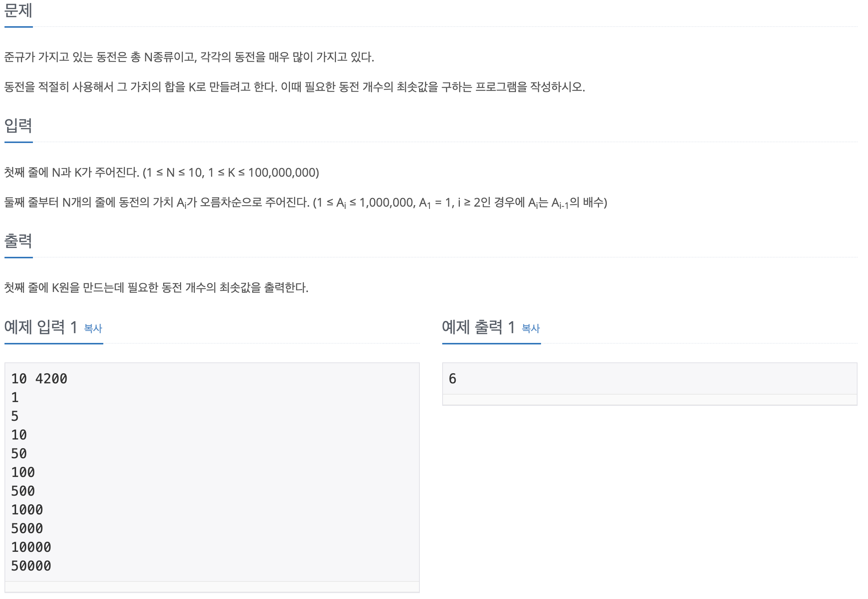
Task: Click the 5000 line in sample input
Action: [27, 529]
